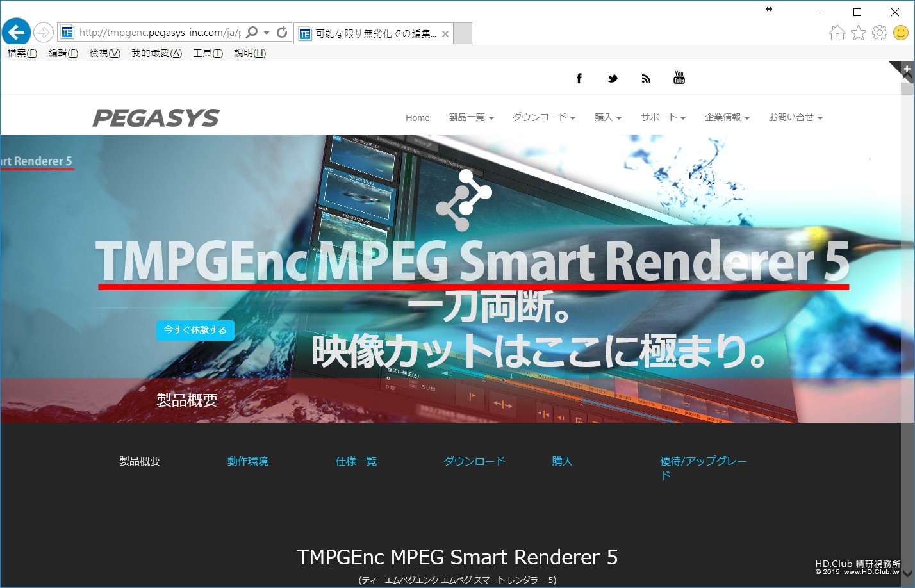
Task: Click the smiley feedback icon
Action: [900, 33]
